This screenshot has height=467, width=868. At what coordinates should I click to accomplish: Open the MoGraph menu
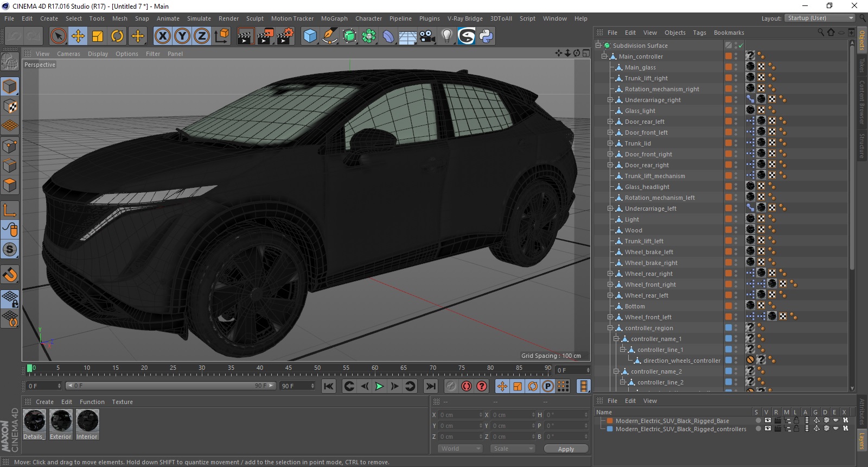[334, 18]
